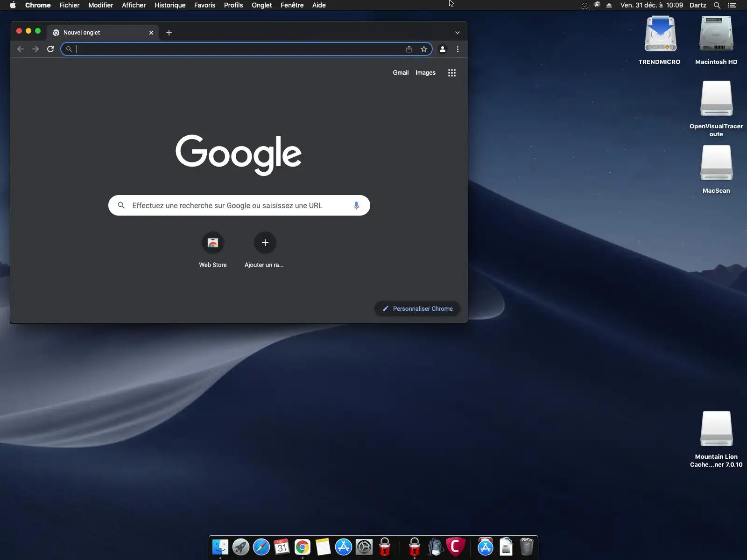The image size is (747, 560).
Task: Open the Gmail link
Action: click(x=401, y=73)
